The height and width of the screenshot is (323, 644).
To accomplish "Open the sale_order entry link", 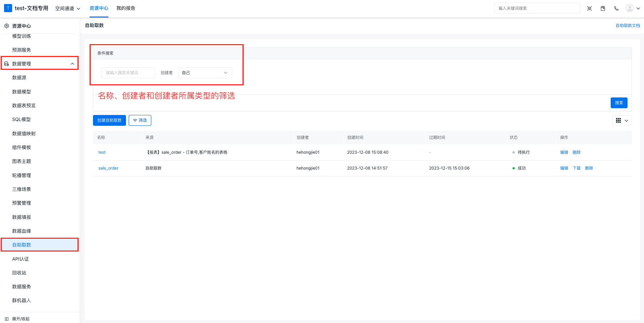I will tap(108, 168).
